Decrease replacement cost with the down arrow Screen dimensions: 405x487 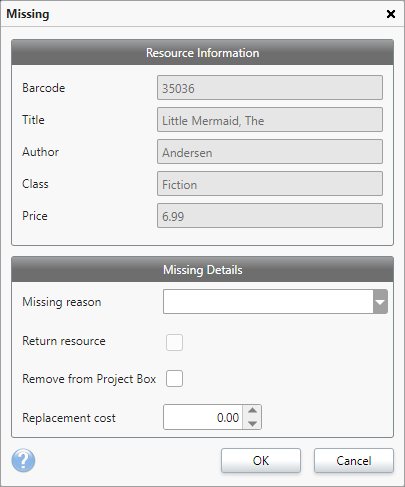tap(252, 423)
